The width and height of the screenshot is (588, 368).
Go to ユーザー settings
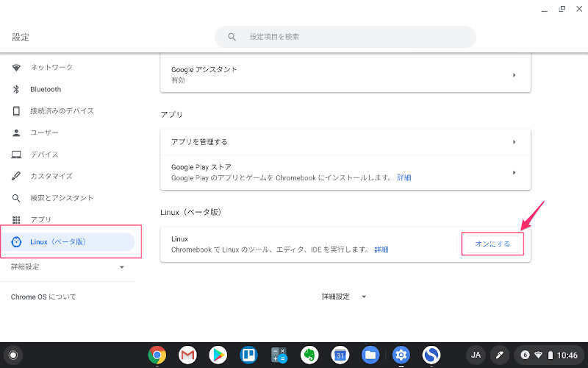44,132
